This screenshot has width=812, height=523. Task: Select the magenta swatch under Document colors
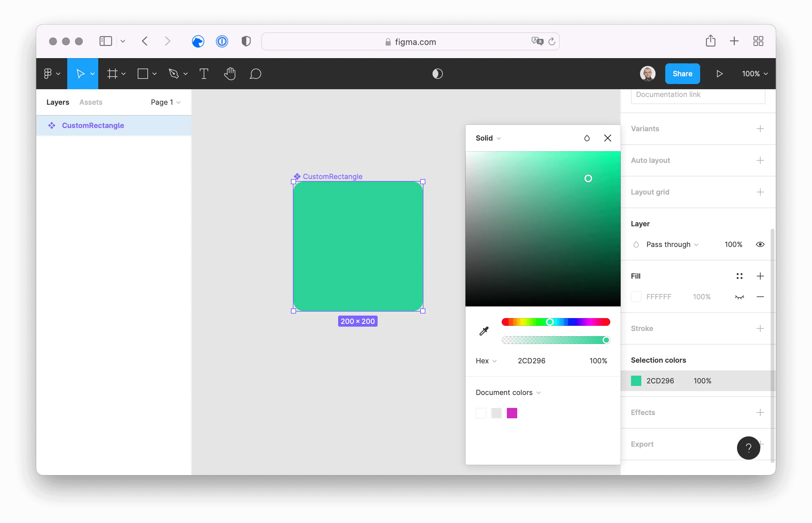click(x=512, y=413)
